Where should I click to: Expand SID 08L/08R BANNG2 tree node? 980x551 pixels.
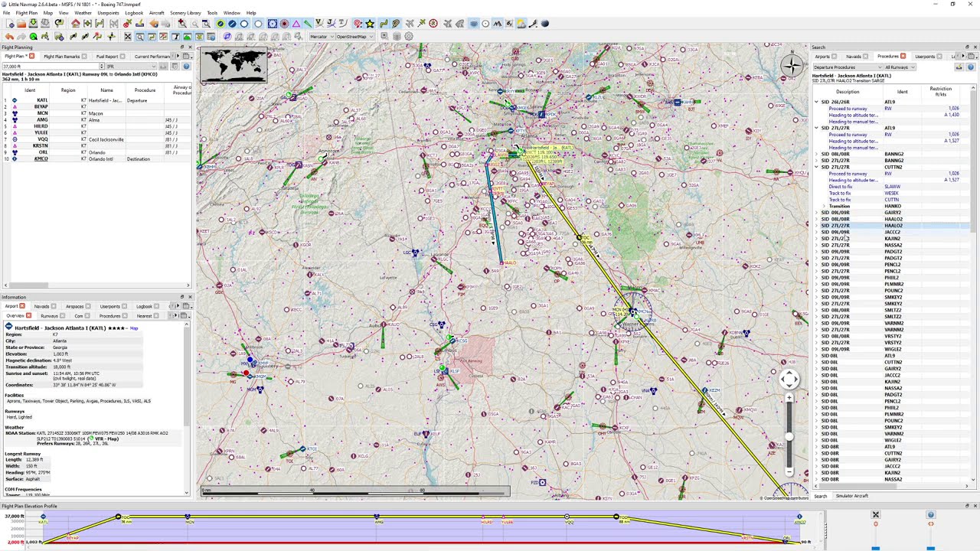click(816, 154)
